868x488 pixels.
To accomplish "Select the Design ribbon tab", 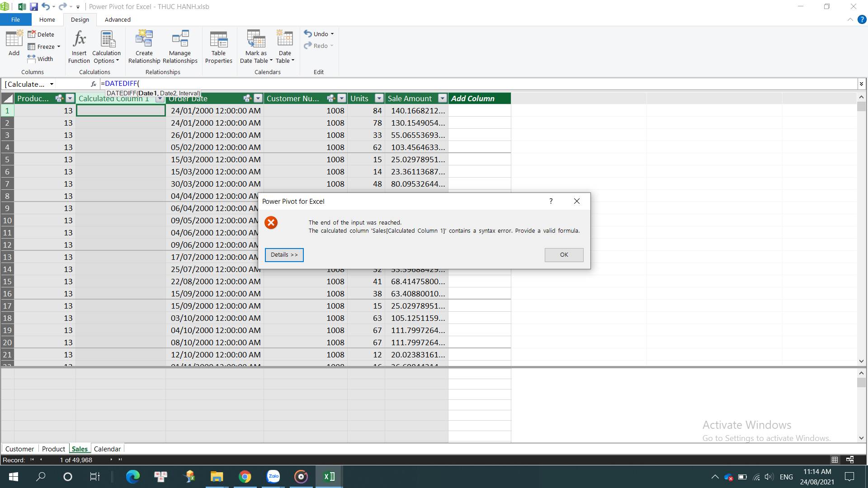I will tap(80, 19).
